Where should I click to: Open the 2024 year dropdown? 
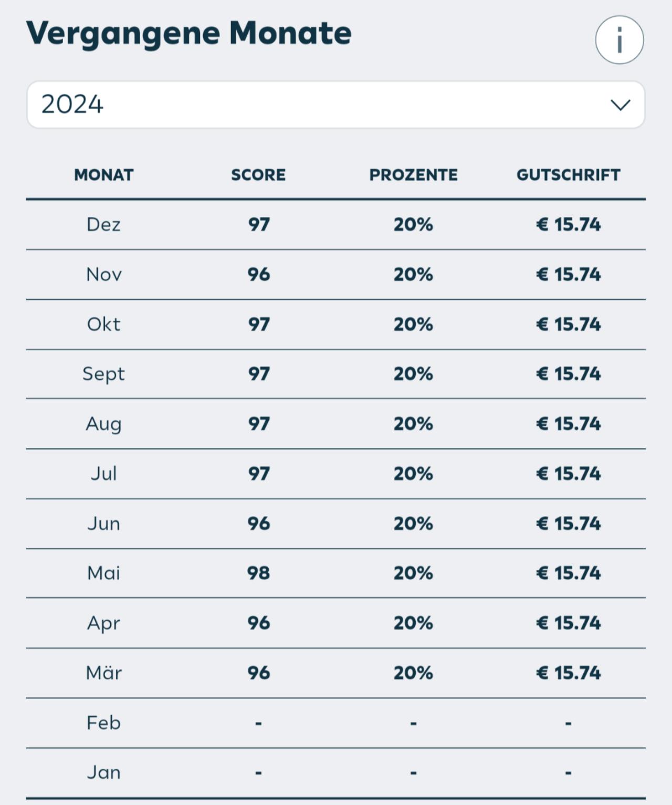[x=335, y=104]
